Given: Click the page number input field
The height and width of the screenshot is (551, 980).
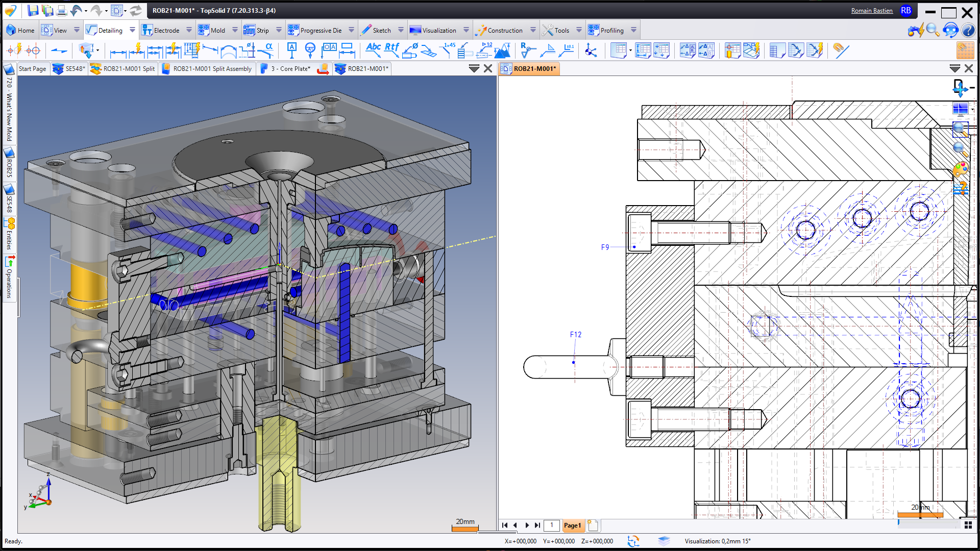Looking at the screenshot, I should (551, 525).
